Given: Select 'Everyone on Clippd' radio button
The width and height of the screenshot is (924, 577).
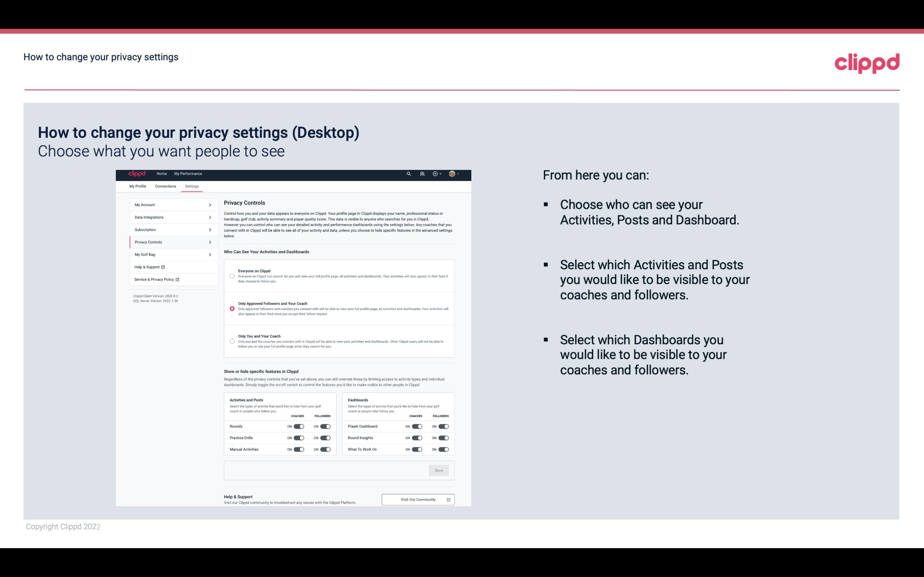Looking at the screenshot, I should tap(231, 276).
